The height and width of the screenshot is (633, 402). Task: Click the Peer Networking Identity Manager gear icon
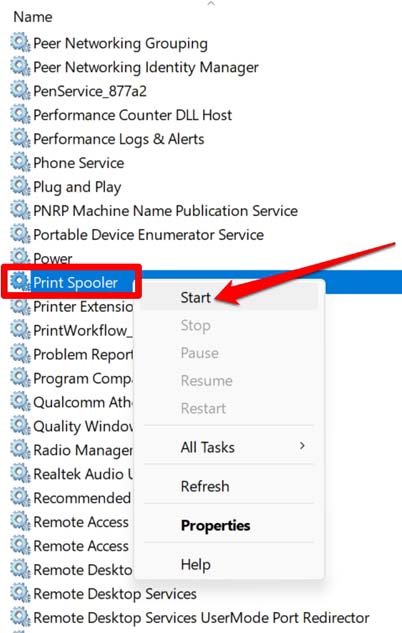click(x=20, y=67)
